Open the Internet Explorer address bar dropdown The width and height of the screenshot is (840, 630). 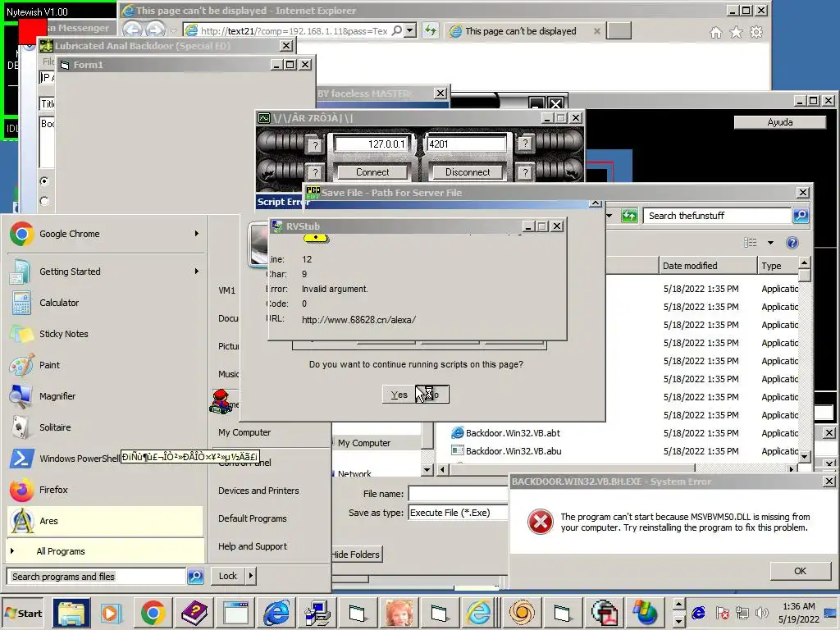point(410,30)
